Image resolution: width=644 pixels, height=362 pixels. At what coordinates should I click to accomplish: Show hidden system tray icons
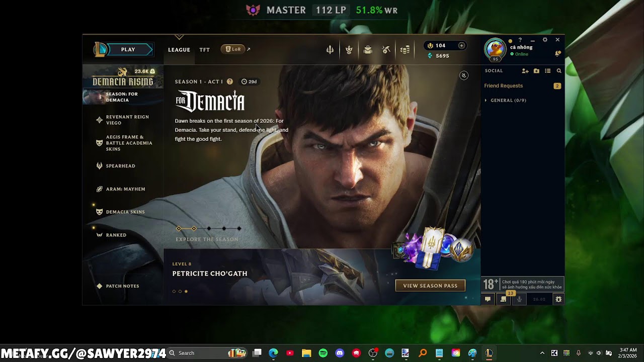click(x=542, y=353)
